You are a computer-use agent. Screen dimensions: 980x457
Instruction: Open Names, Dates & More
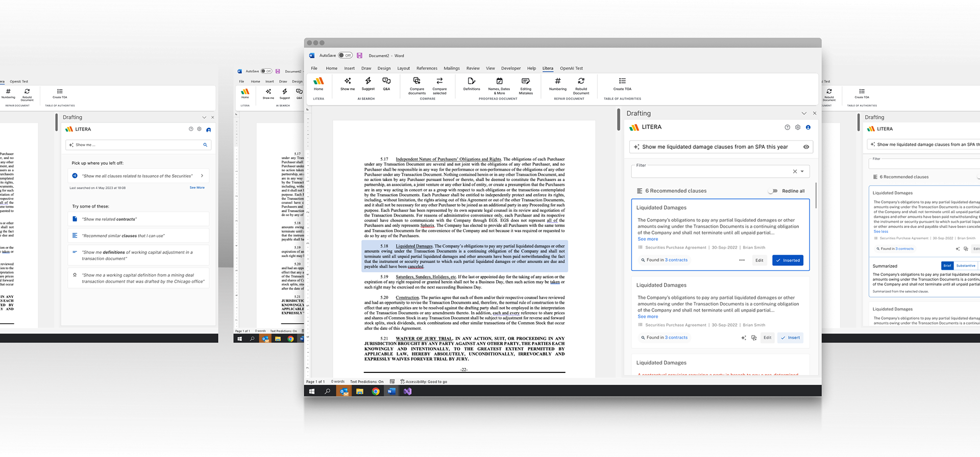(x=499, y=86)
